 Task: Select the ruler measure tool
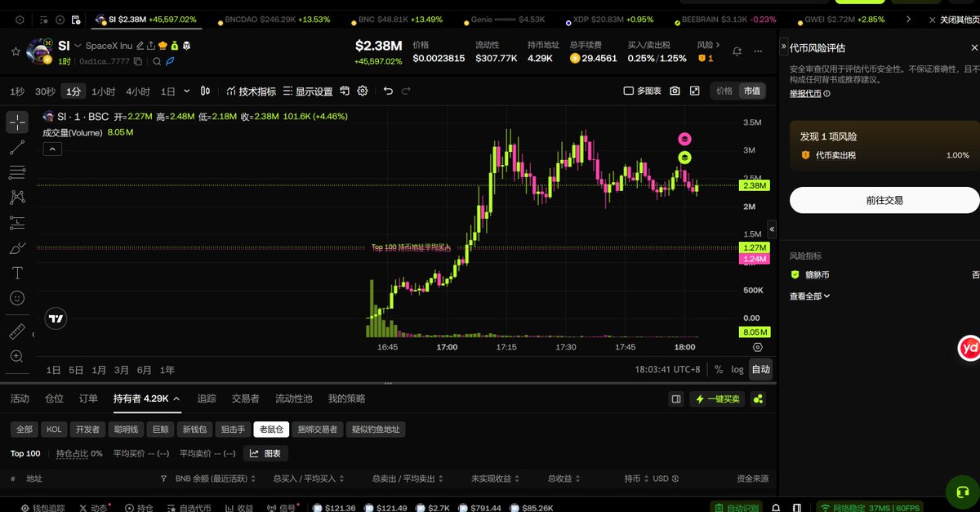17,332
